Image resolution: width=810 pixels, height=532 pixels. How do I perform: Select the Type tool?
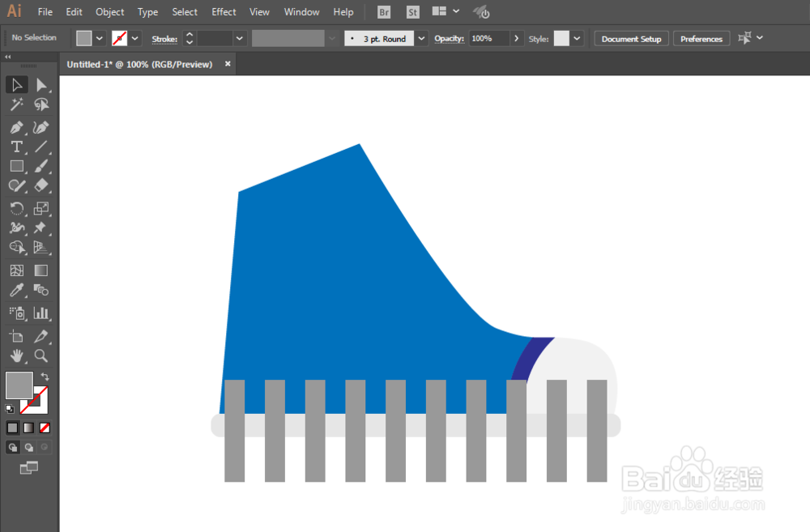point(16,147)
